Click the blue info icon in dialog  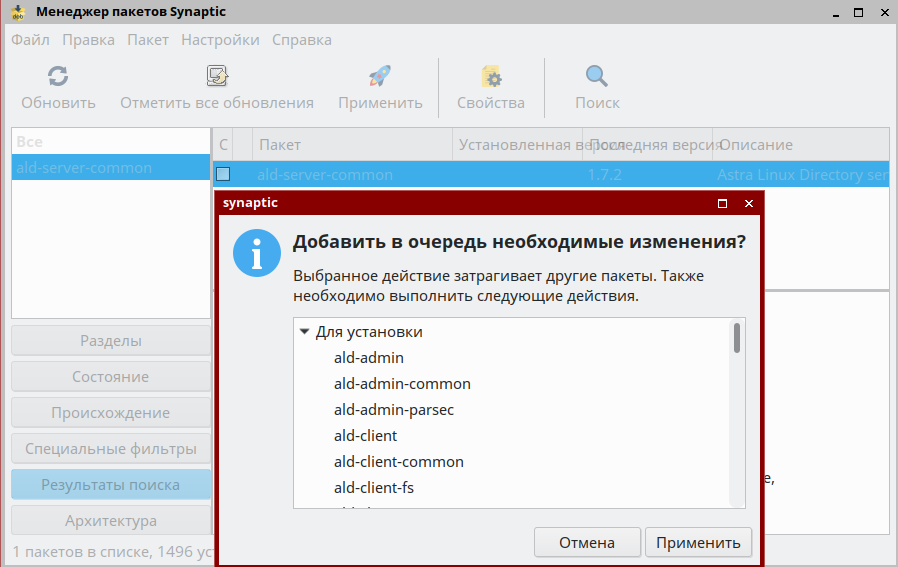(257, 253)
